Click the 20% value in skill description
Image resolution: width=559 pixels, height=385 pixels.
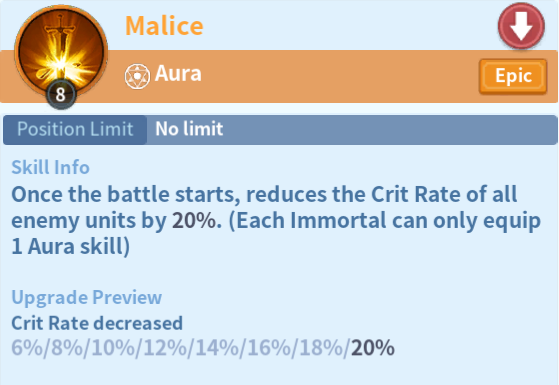[x=195, y=221]
